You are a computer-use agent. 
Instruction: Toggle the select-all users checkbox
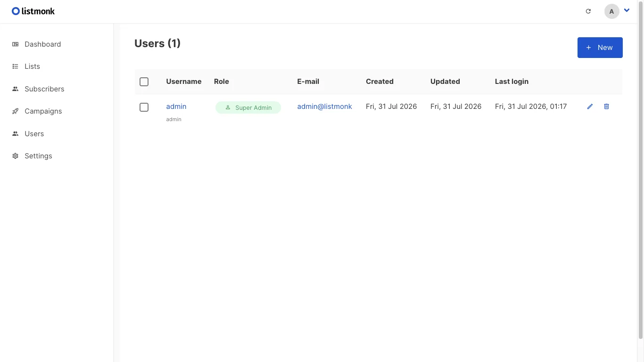(144, 82)
